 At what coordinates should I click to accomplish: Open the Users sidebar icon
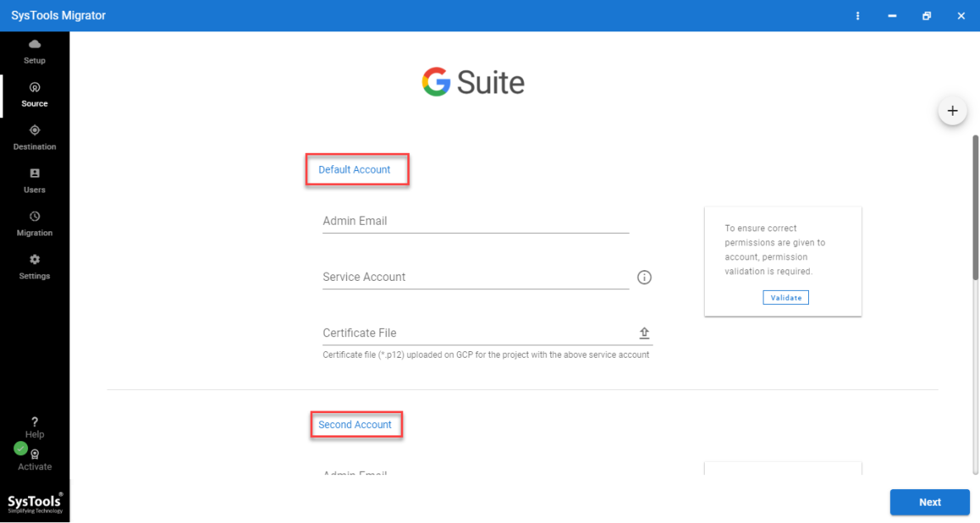[x=35, y=173]
